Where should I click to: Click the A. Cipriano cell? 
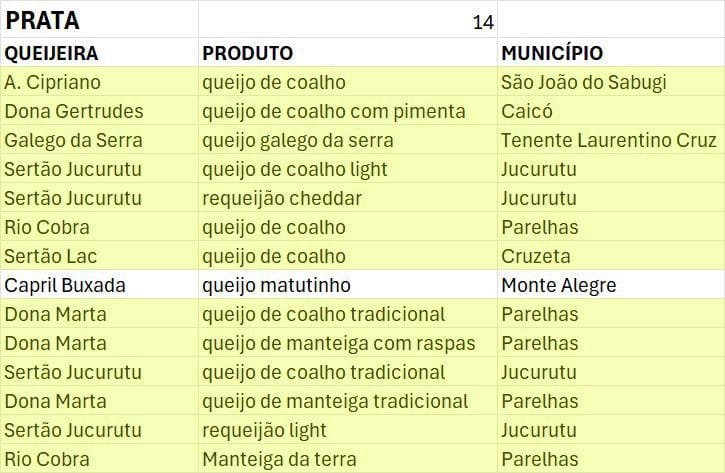click(x=98, y=83)
